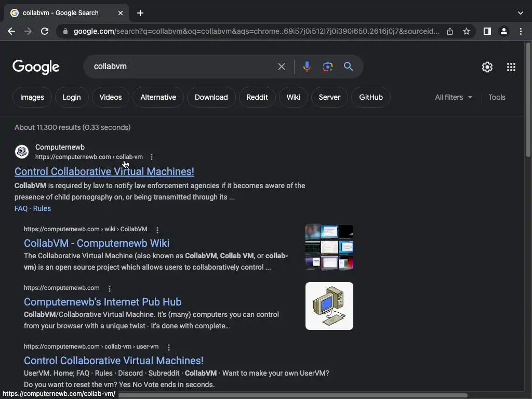Select the GitHub filter chip
This screenshot has width=532, height=399.
pyautogui.click(x=371, y=97)
